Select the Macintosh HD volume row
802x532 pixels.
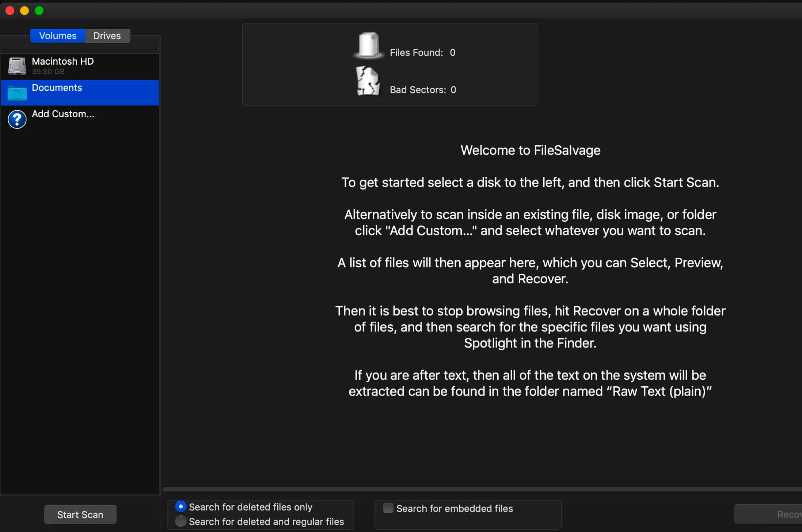pos(80,66)
